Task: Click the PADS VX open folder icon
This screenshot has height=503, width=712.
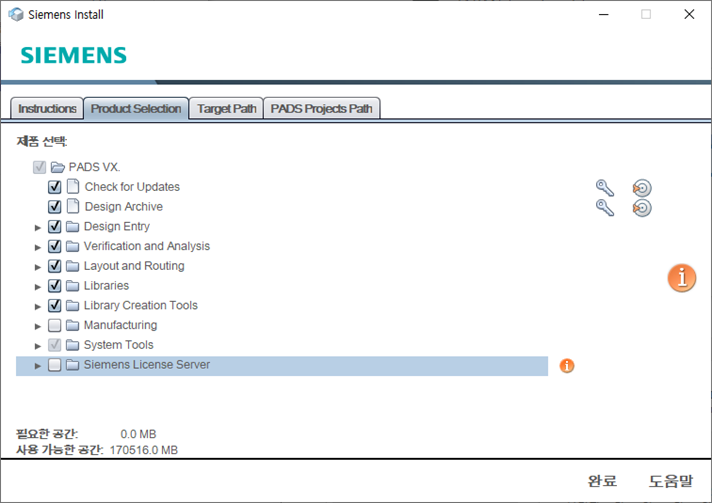Action: point(58,168)
